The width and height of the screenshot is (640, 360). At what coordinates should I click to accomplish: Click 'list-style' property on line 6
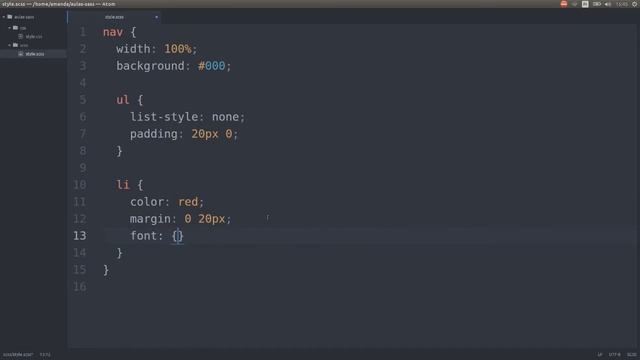click(164, 117)
